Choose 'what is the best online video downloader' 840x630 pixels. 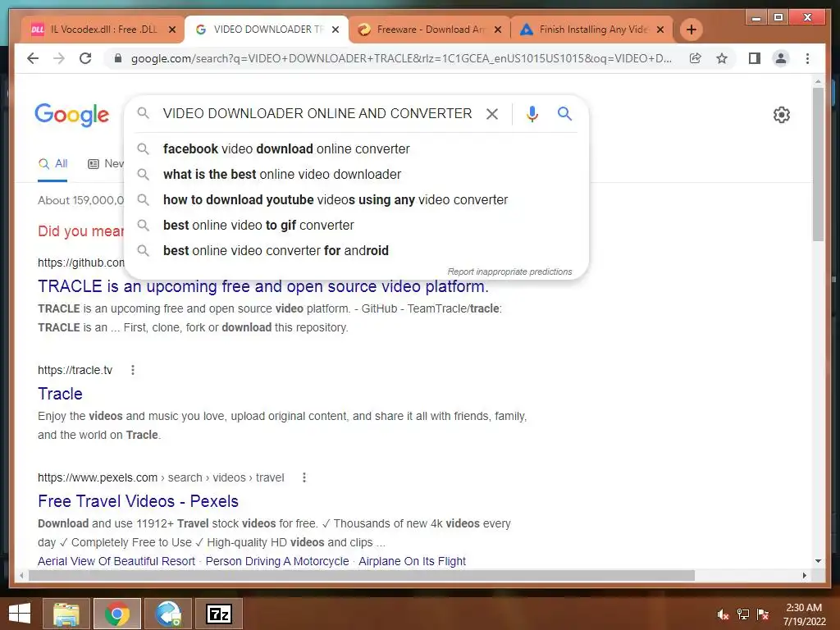[x=356, y=174]
